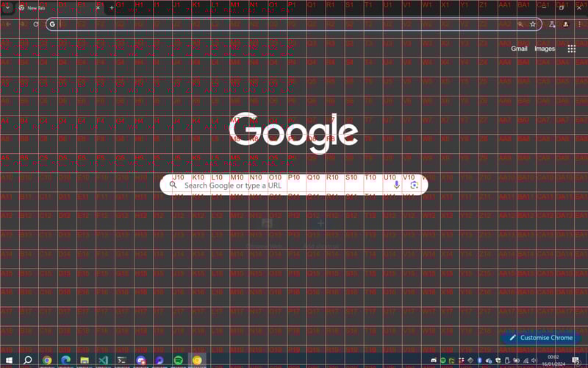
Task: Open the Chrome profile avatar
Action: tap(565, 24)
